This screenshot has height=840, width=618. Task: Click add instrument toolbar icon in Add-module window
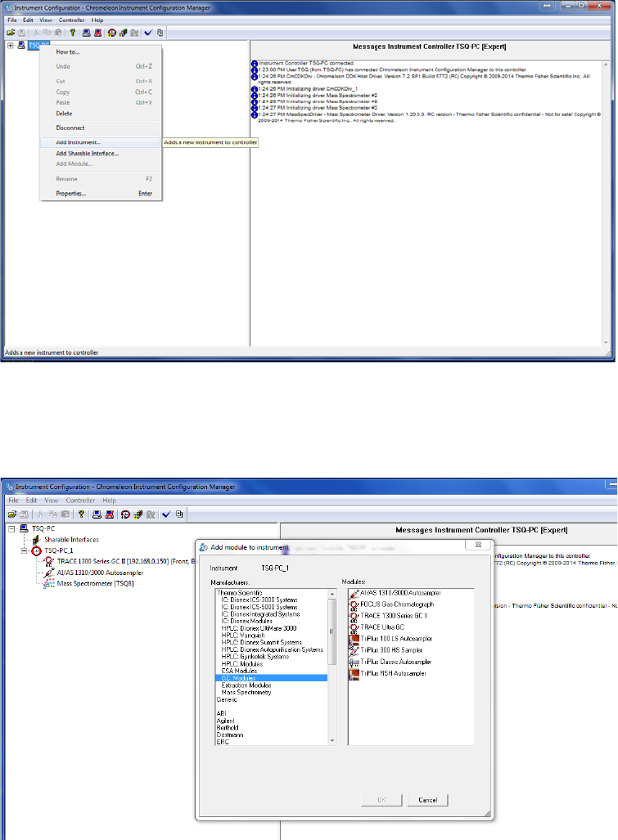click(x=125, y=514)
